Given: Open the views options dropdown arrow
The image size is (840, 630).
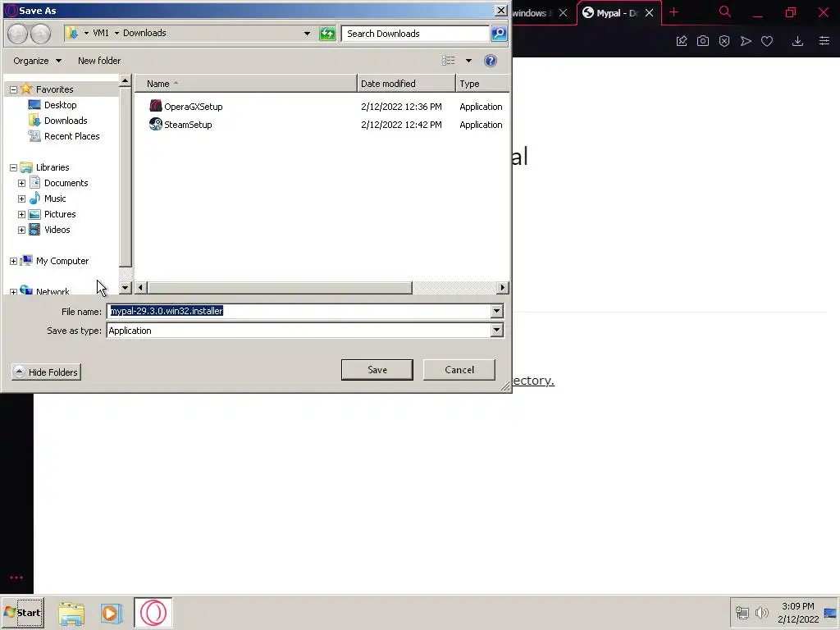Looking at the screenshot, I should point(468,61).
